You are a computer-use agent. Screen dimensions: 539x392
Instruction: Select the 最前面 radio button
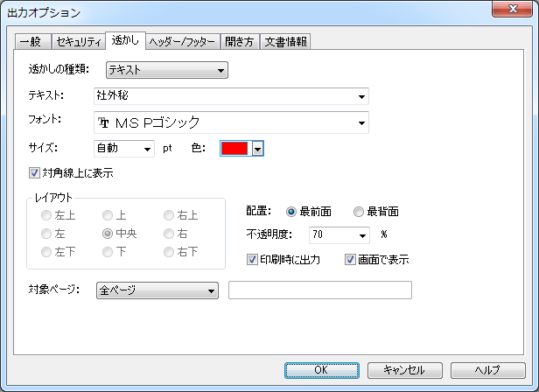(291, 212)
